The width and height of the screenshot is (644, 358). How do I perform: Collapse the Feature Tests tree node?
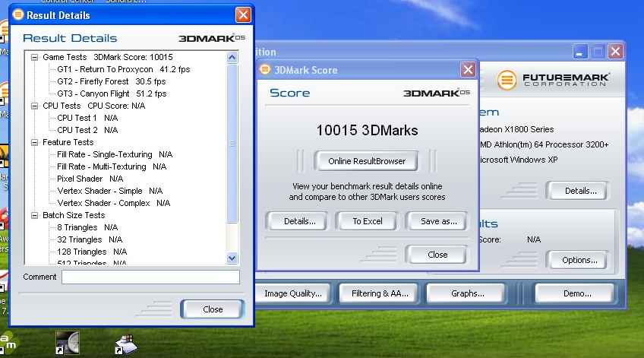pyautogui.click(x=35, y=142)
